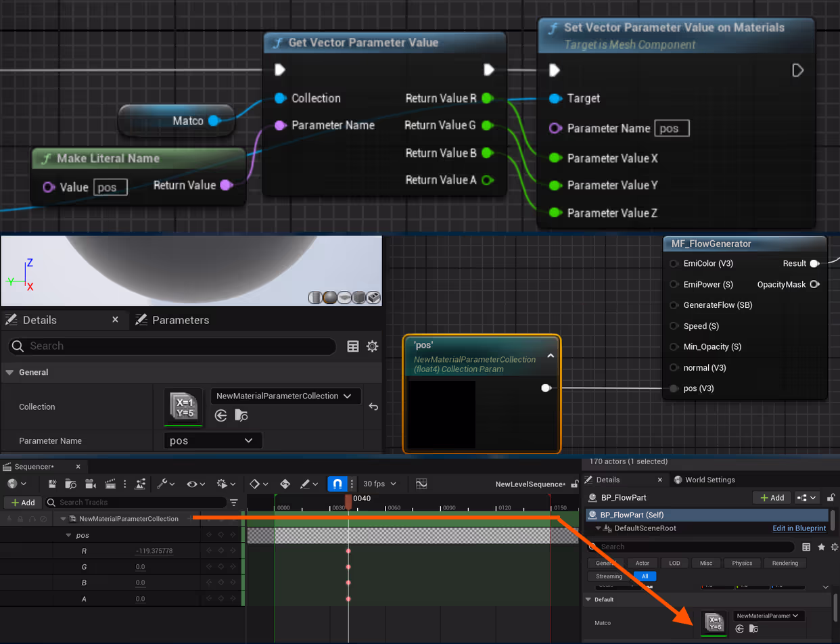Collapse the NewMaterialParameterCollection track
This screenshot has width=840, height=644.
pos(64,519)
